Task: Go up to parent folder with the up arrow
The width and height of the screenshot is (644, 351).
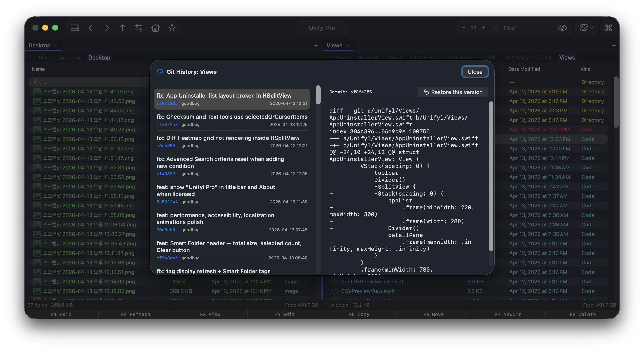Action: [123, 28]
